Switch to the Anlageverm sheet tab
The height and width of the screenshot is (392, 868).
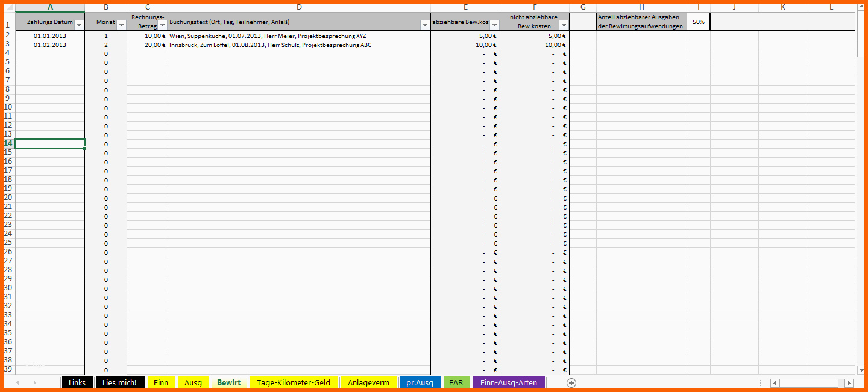(368, 383)
